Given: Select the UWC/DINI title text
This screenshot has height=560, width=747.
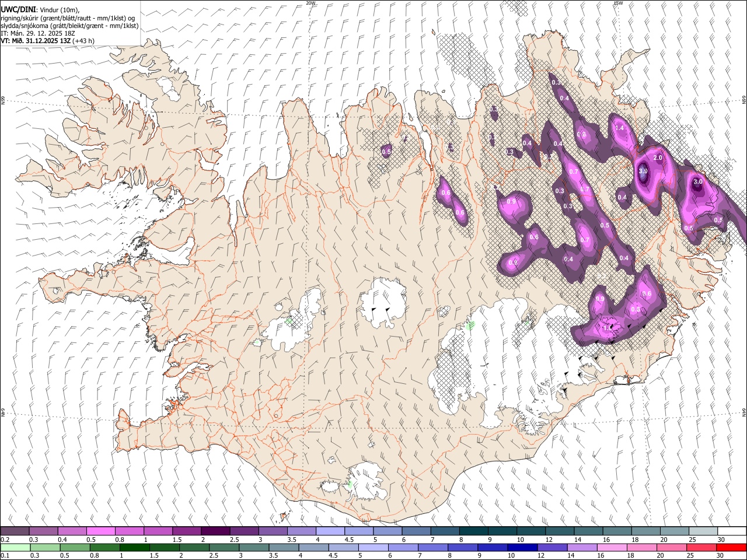Looking at the screenshot, I should click(18, 10).
